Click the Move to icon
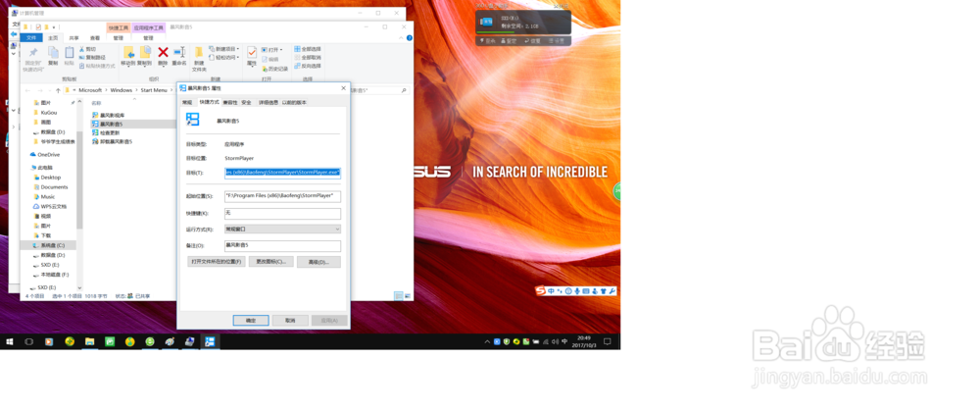Image resolution: width=980 pixels, height=410 pixels. 128,53
